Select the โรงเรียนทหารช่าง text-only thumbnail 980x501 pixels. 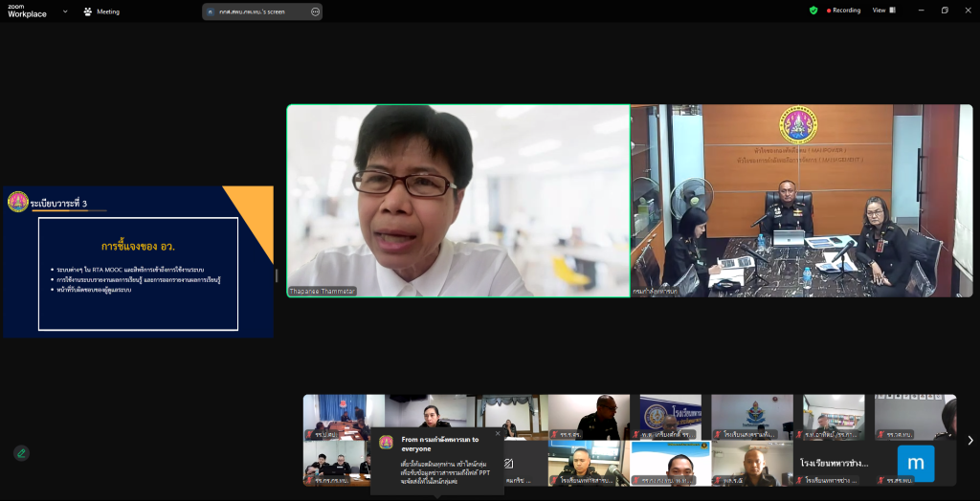click(x=834, y=463)
